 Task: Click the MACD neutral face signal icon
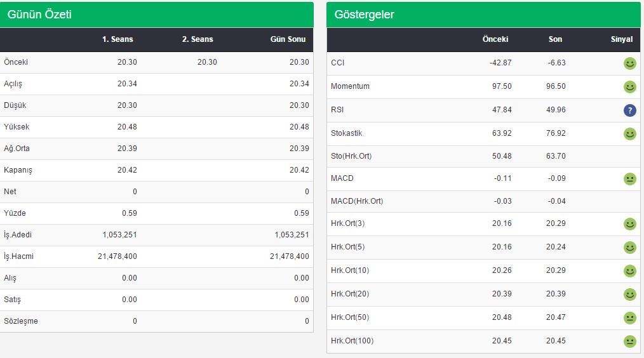click(629, 178)
